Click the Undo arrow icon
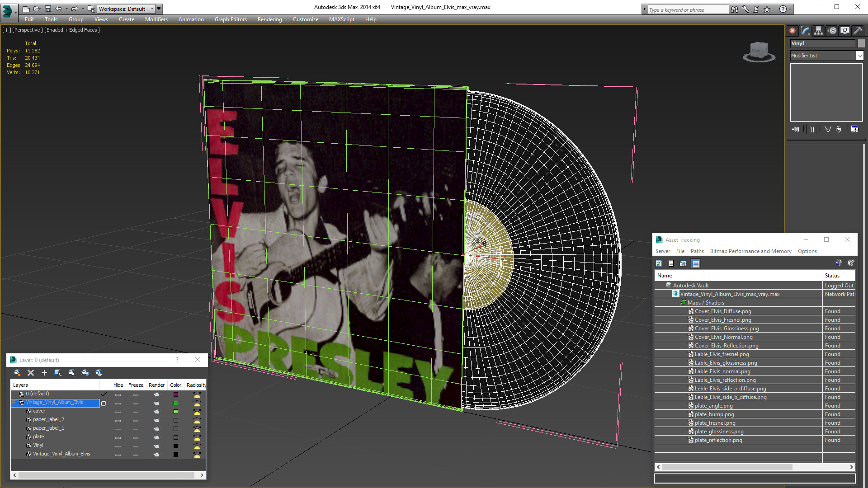Image resolution: width=868 pixels, height=488 pixels. tap(59, 9)
